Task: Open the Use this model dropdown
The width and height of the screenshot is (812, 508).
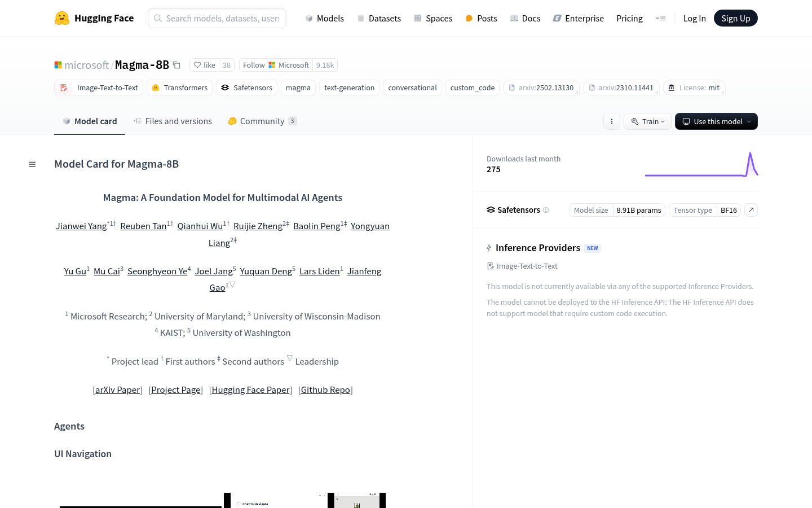Action: pos(716,121)
